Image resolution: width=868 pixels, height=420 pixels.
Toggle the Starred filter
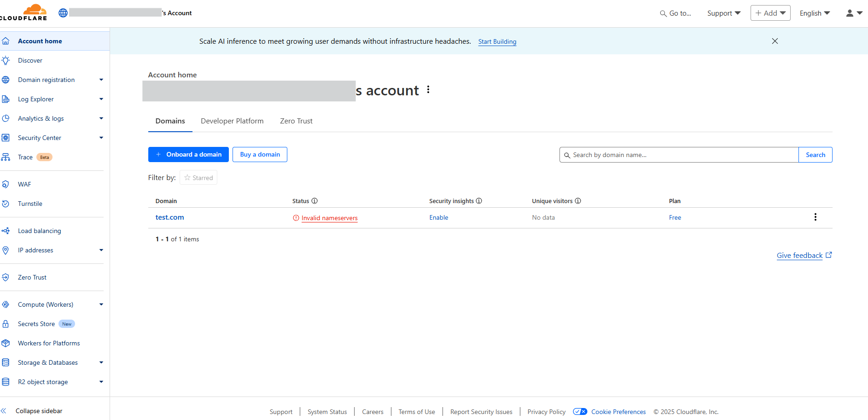tap(198, 178)
